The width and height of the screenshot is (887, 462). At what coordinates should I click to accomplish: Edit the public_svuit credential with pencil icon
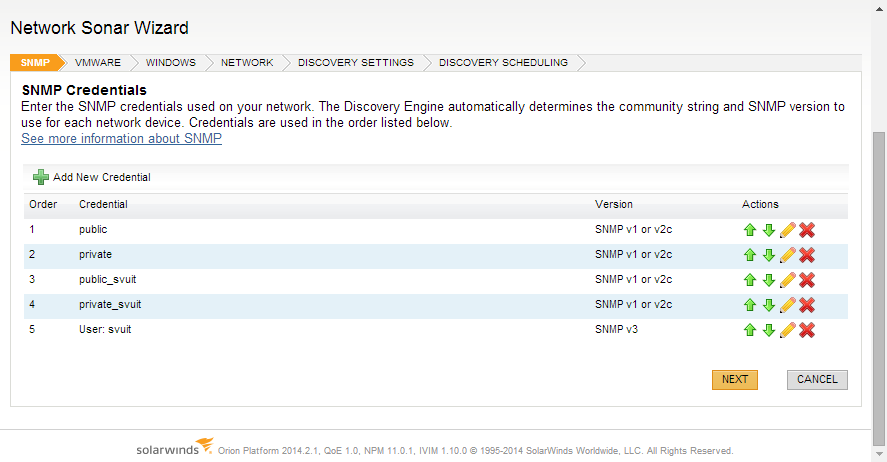tap(787, 279)
